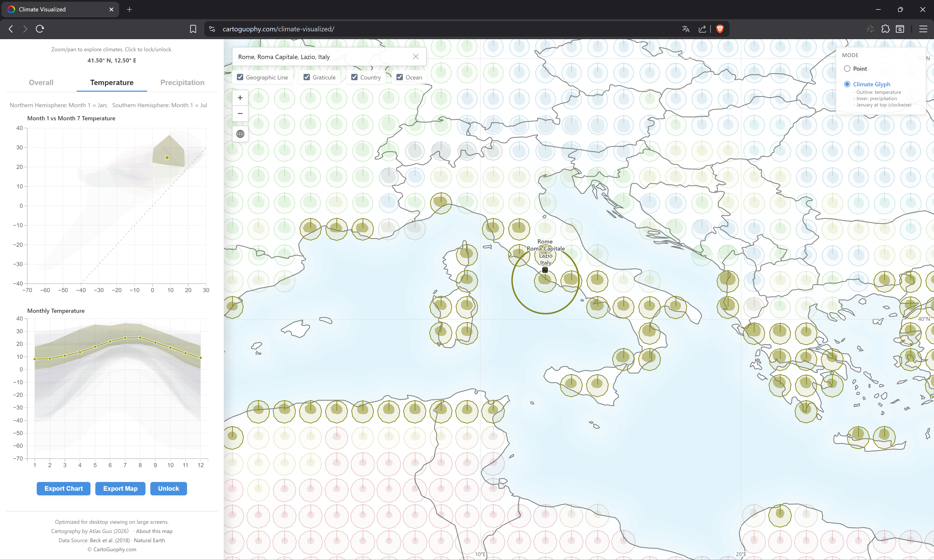Open site permission settings in address bar

coord(212,29)
